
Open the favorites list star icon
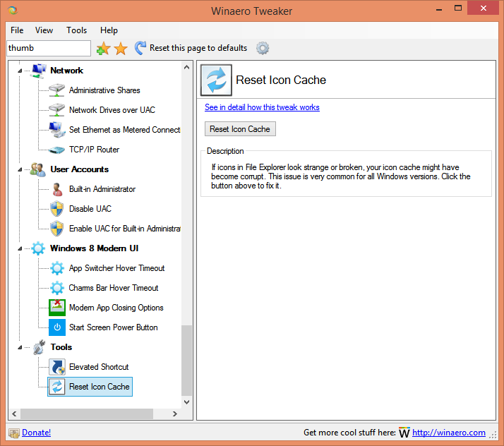click(121, 48)
